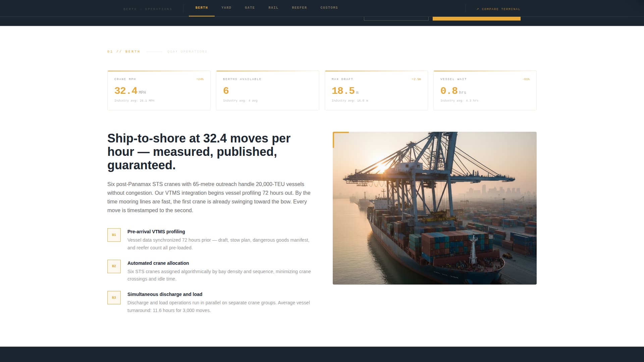The height and width of the screenshot is (362, 644).
Task: Select the BERTHS AVAILABLE stat card
Action: point(267,90)
